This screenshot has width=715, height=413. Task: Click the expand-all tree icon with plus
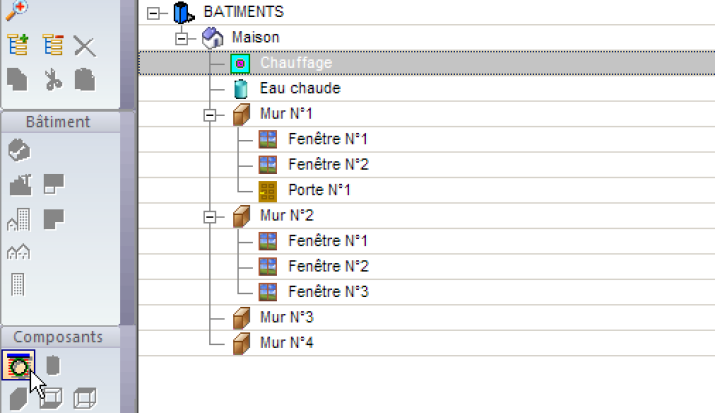[18, 45]
